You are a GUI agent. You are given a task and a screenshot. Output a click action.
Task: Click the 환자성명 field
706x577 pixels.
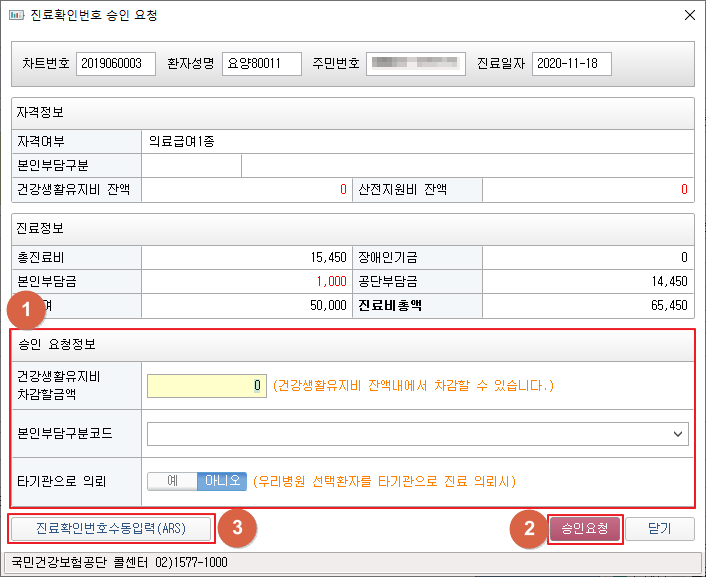[x=262, y=64]
